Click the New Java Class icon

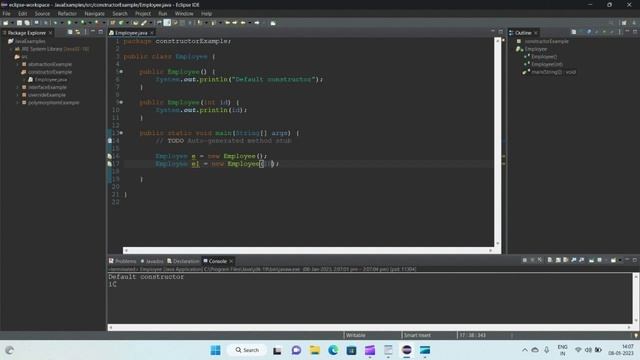[121, 23]
